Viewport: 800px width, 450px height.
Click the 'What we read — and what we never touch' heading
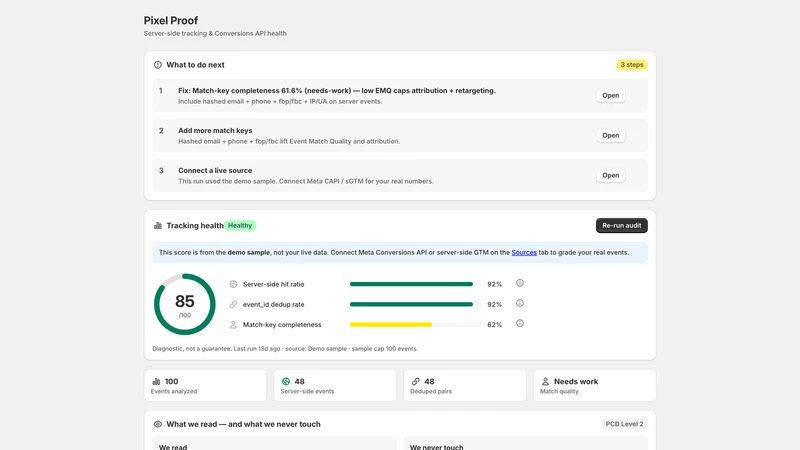tap(243, 424)
